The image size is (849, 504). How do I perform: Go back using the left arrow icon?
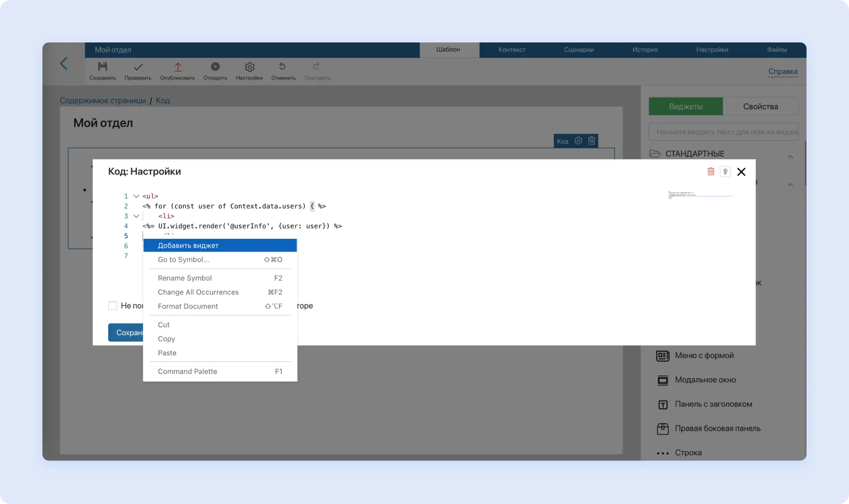coord(64,64)
